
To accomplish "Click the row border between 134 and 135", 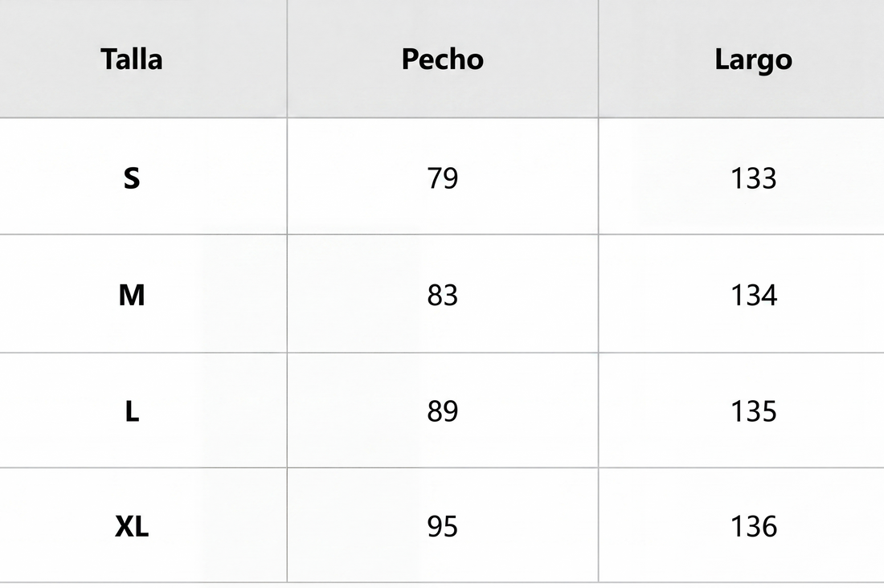I will click(x=753, y=353).
